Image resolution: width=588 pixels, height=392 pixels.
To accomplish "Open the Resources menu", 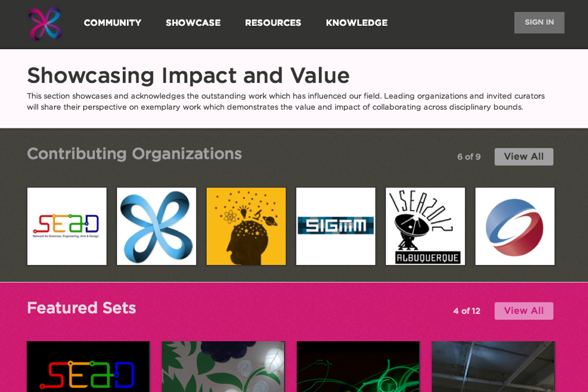I will 273,23.
